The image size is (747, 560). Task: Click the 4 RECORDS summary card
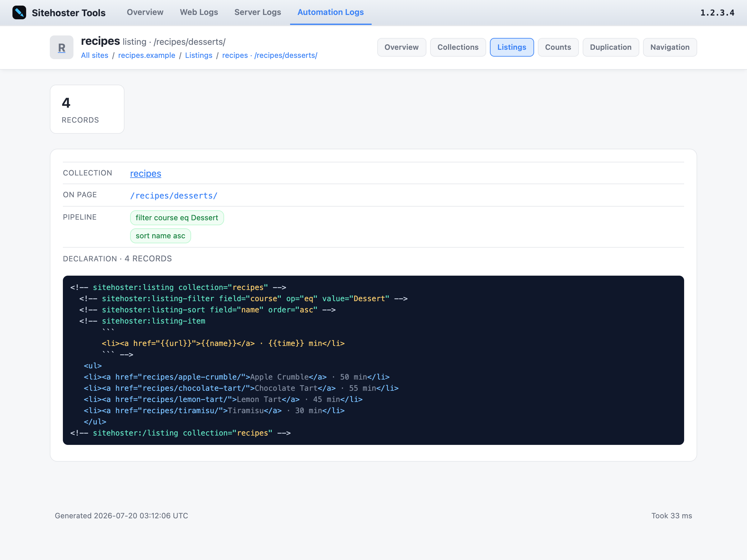pos(87,109)
